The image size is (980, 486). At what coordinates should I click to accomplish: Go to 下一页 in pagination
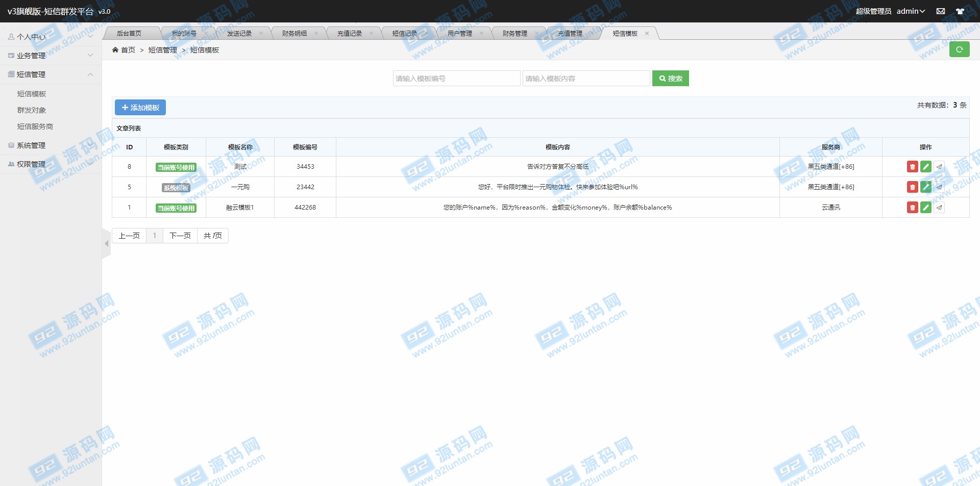(180, 236)
